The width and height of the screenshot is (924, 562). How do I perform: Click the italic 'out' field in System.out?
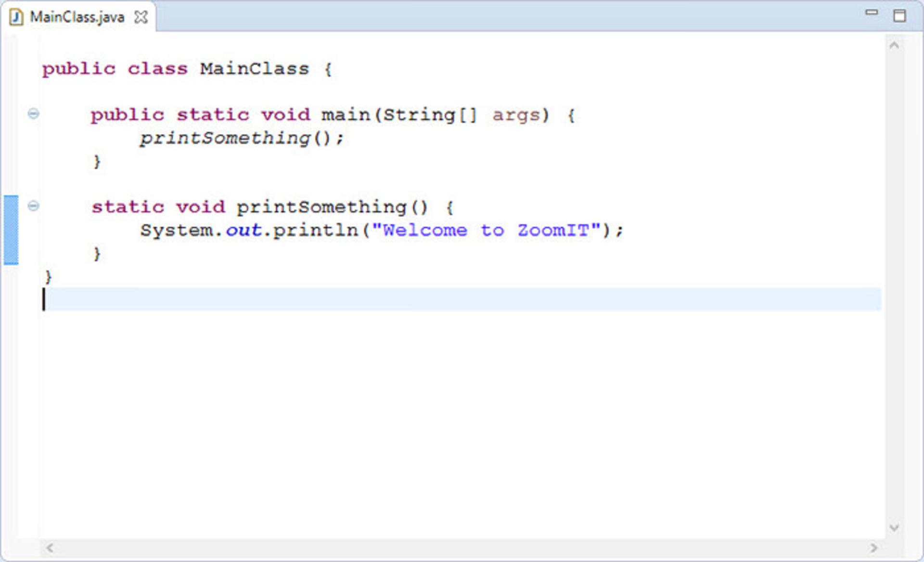pyautogui.click(x=244, y=230)
